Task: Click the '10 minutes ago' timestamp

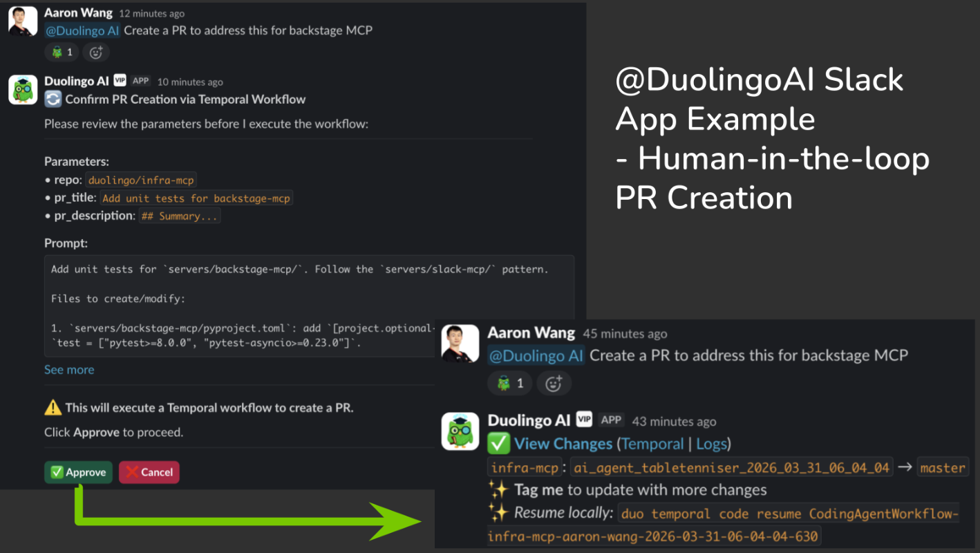Action: pyautogui.click(x=190, y=82)
